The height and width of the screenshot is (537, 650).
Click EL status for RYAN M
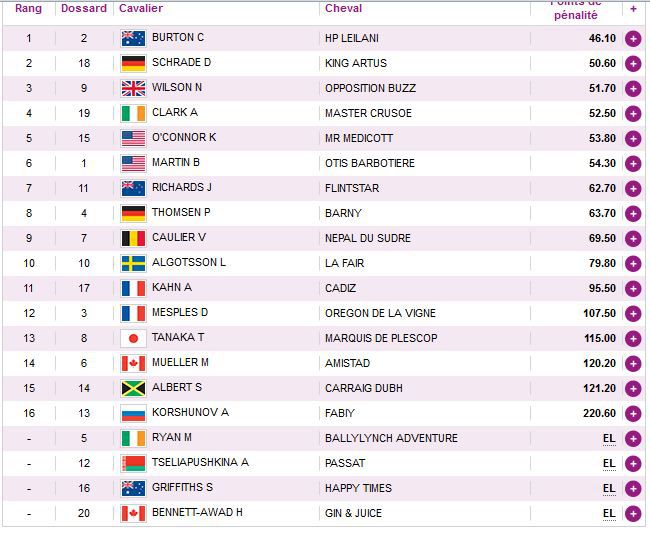tap(609, 438)
